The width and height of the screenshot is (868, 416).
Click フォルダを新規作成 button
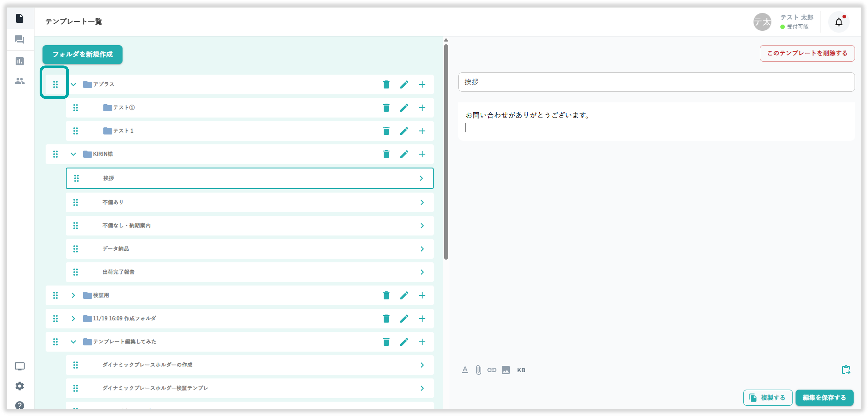(82, 54)
